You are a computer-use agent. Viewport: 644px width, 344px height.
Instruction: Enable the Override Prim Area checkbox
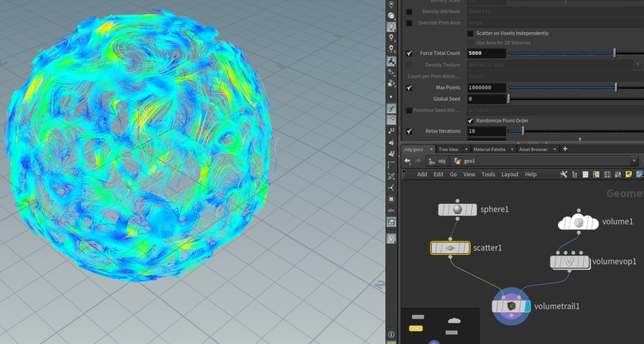pyautogui.click(x=409, y=23)
